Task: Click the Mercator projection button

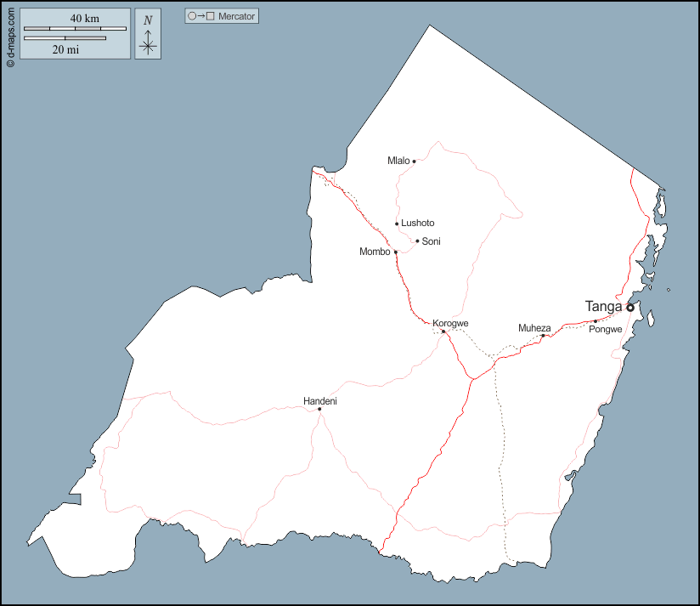Action: pyautogui.click(x=222, y=16)
